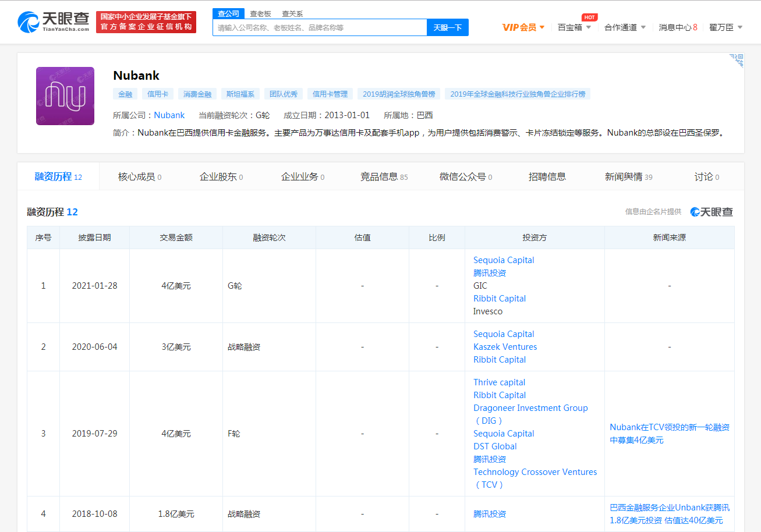Open the Nubank purple logo thumbnail

65,96
